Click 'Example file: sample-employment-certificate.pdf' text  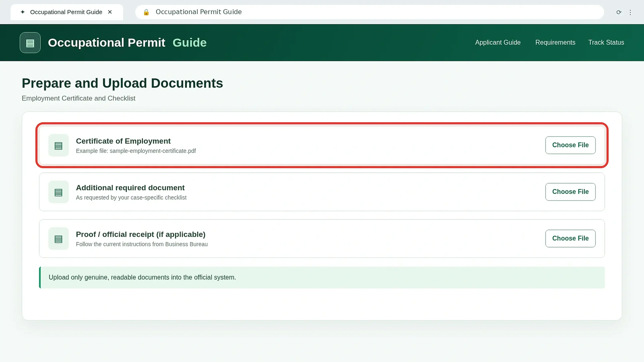pos(136,151)
